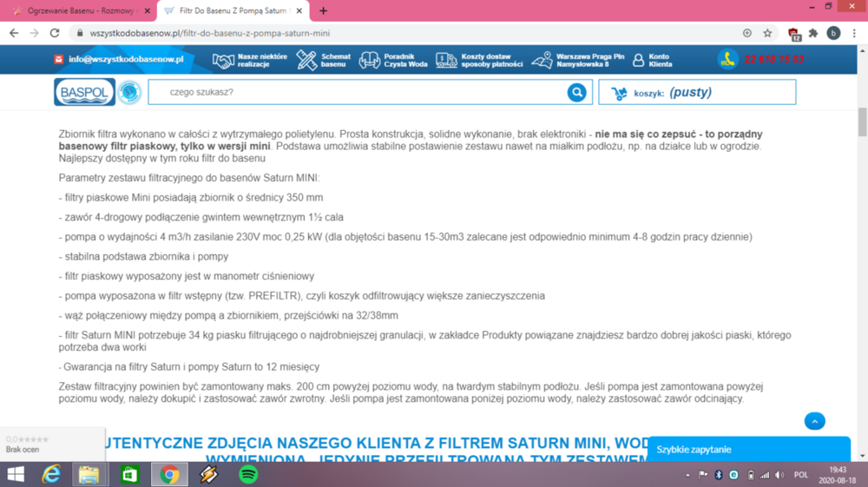Select Filtr Do Basenu Z Pompą Saturn tab
Viewport: 868px width, 487px height.
click(233, 10)
